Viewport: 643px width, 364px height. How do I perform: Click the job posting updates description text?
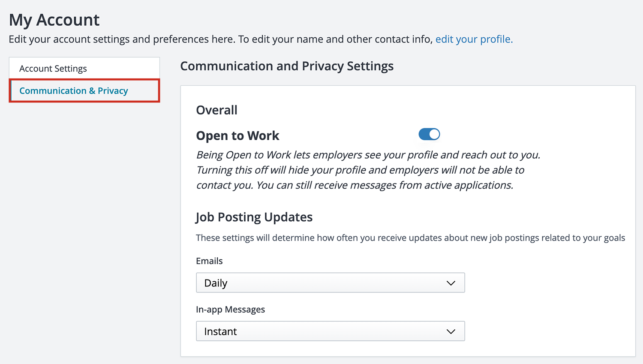pyautogui.click(x=410, y=238)
